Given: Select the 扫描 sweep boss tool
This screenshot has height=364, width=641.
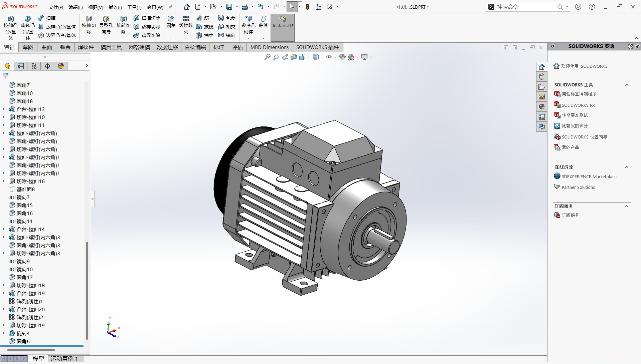Looking at the screenshot, I should [47, 18].
